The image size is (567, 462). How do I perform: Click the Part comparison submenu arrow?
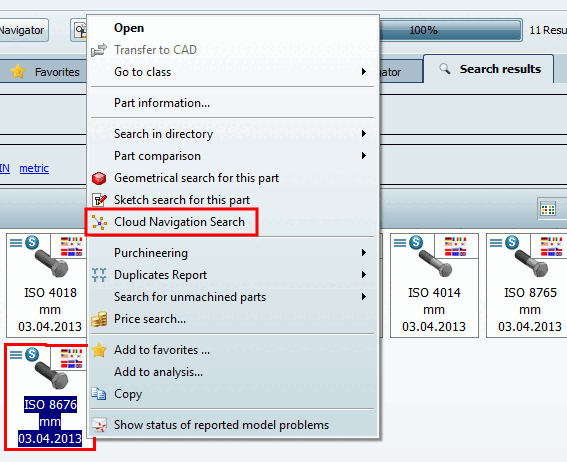[364, 156]
